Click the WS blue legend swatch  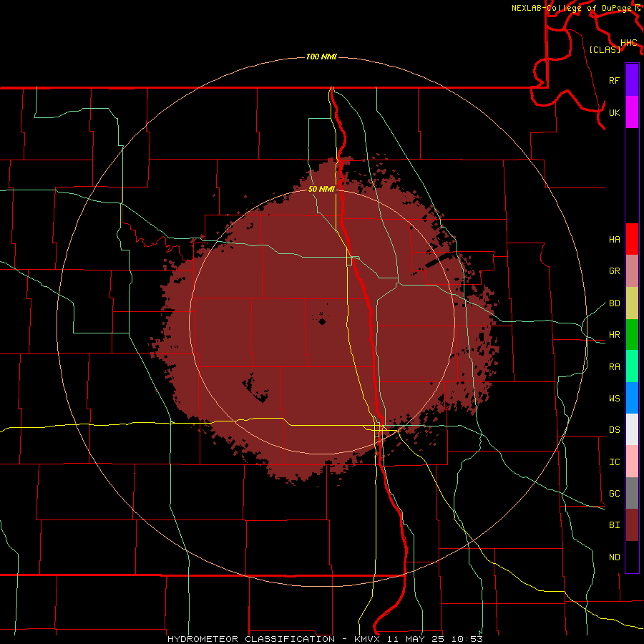632,398
